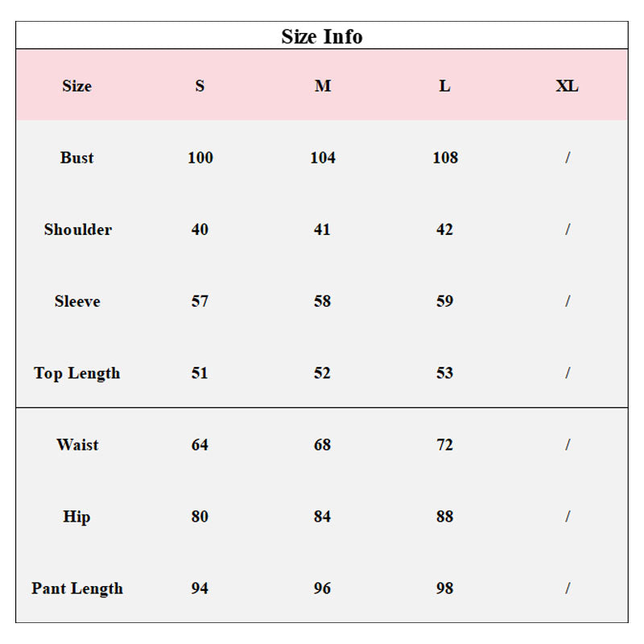Click the Bust row label

click(x=76, y=158)
